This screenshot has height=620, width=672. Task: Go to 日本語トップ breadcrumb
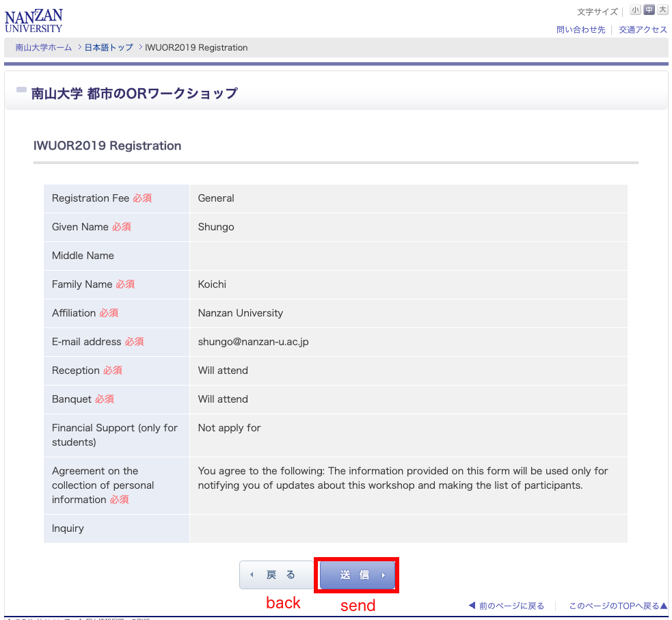[x=109, y=48]
